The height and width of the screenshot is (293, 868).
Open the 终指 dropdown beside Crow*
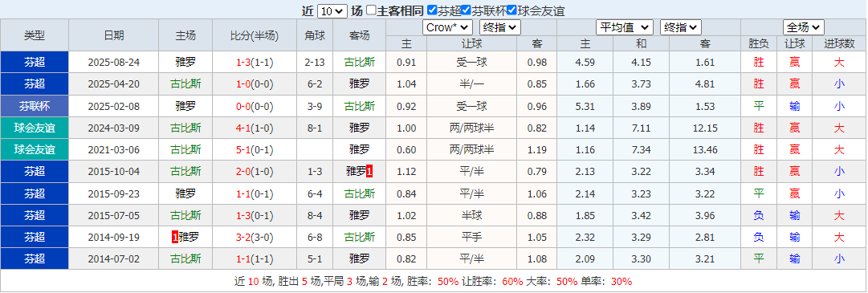click(500, 27)
